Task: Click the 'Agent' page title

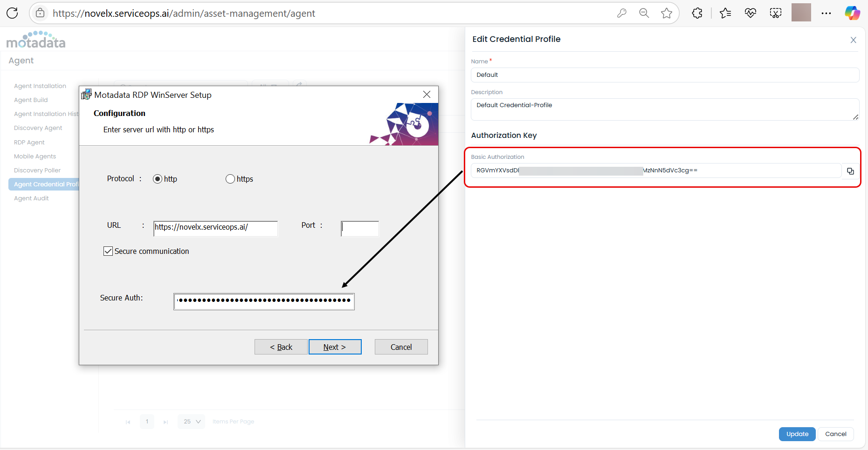Action: click(21, 61)
